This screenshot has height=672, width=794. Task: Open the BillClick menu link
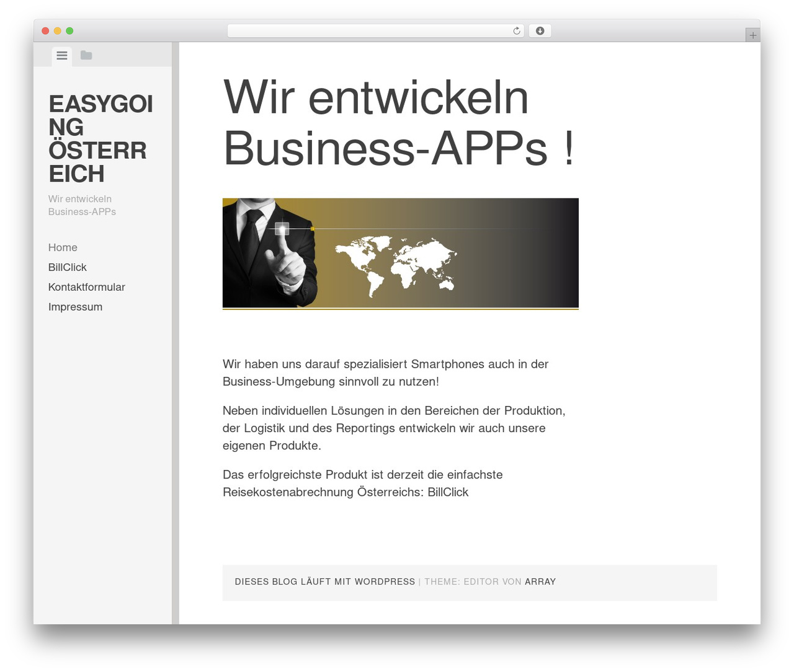[x=67, y=267]
